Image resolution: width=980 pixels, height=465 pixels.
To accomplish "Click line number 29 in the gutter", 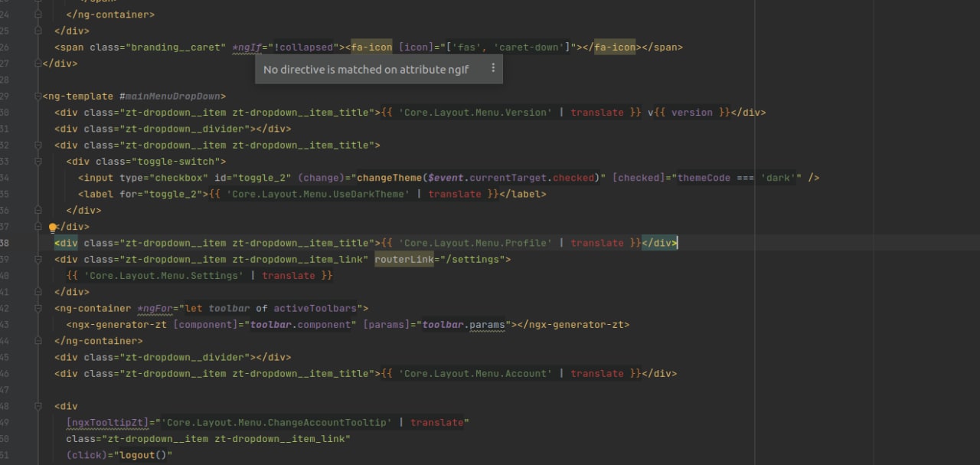I will tap(5, 96).
